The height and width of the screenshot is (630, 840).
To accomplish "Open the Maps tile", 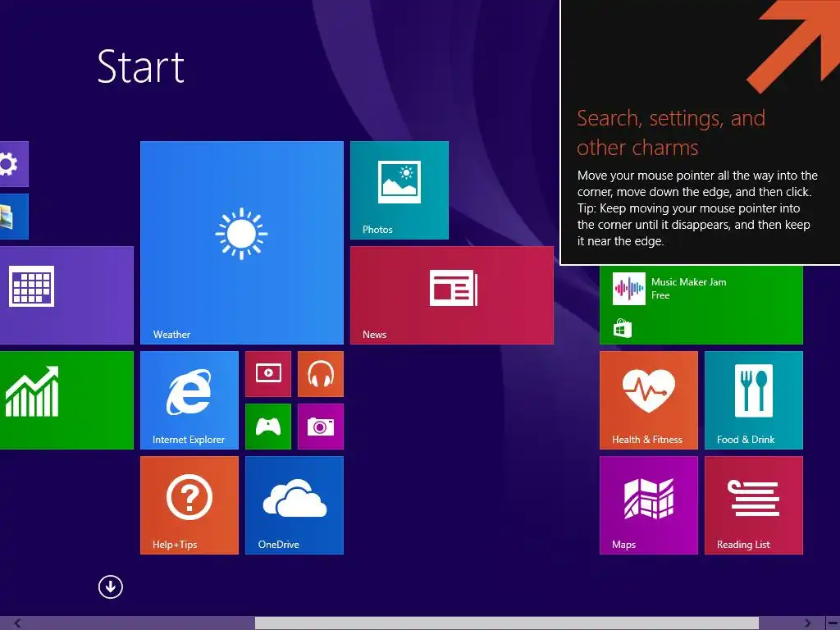I will pyautogui.click(x=649, y=505).
